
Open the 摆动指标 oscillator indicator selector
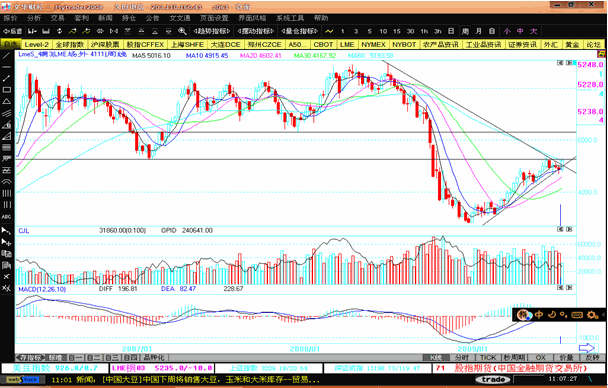tap(256, 31)
